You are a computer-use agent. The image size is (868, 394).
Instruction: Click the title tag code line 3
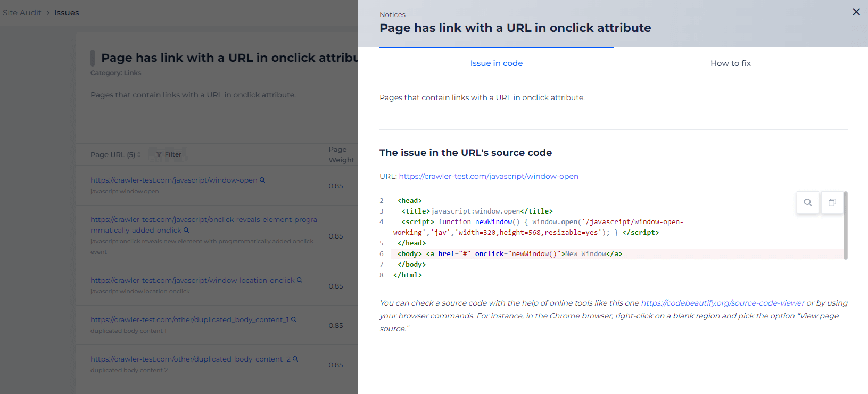point(477,211)
